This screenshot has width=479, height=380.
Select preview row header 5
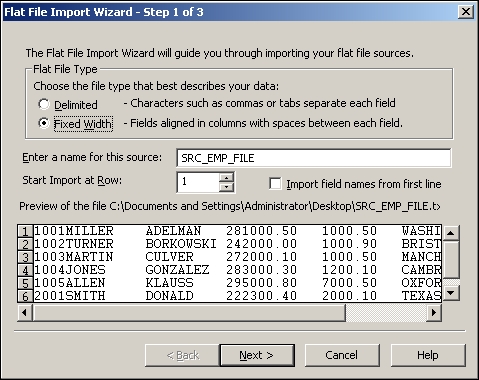tap(25, 283)
